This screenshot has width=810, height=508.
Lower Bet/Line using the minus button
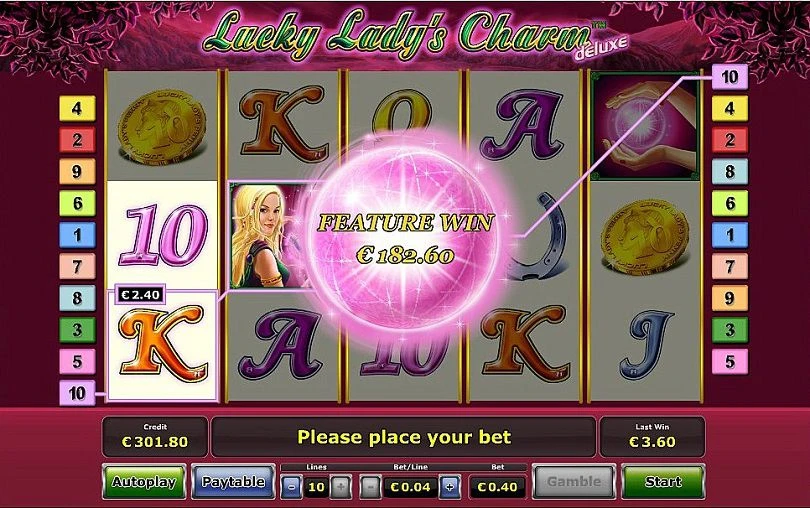[370, 487]
